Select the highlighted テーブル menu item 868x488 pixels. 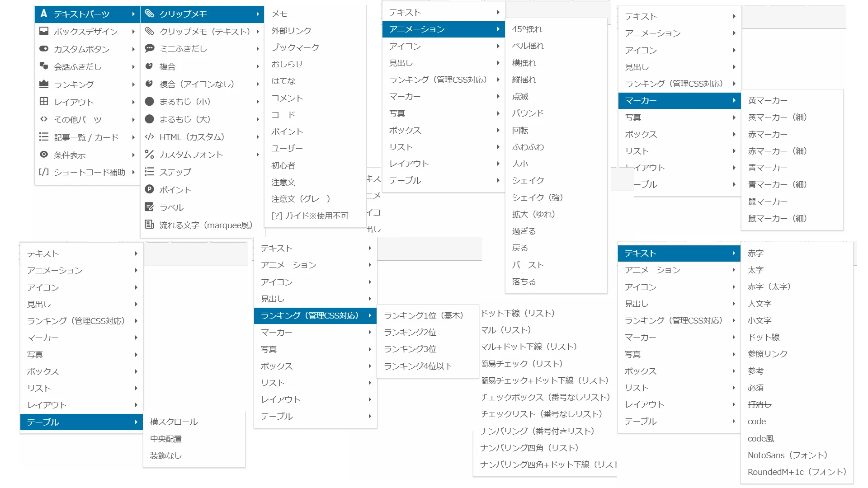coord(82,422)
